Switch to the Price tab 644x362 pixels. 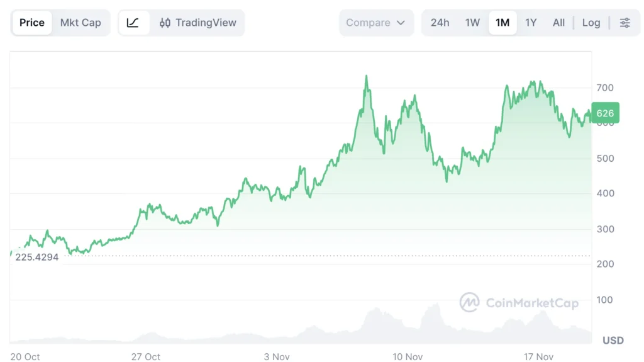click(32, 23)
